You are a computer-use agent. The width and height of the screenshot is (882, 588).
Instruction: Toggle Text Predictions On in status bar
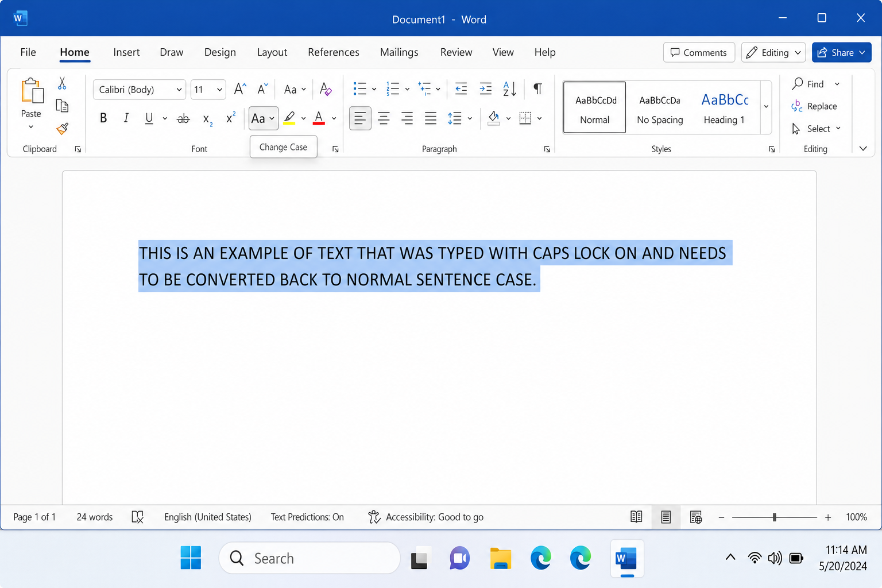[x=307, y=517]
